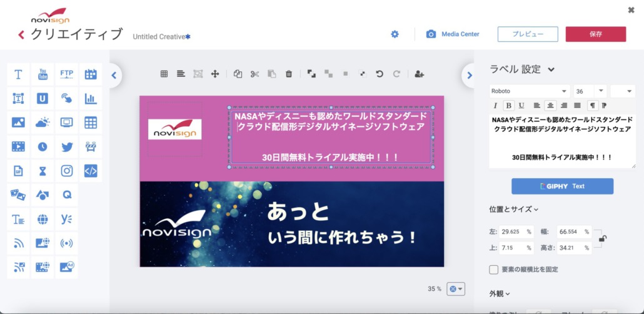The image size is (644, 314).
Task: Add the shapes widget
Action: point(43,195)
